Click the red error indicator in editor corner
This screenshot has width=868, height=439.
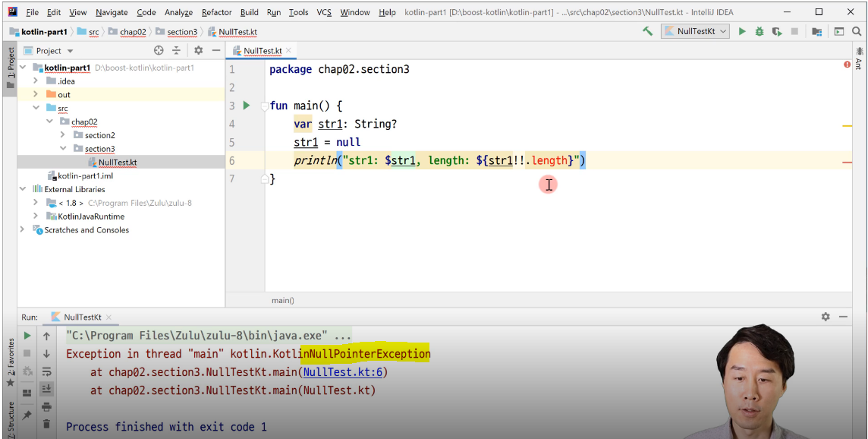pos(847,65)
